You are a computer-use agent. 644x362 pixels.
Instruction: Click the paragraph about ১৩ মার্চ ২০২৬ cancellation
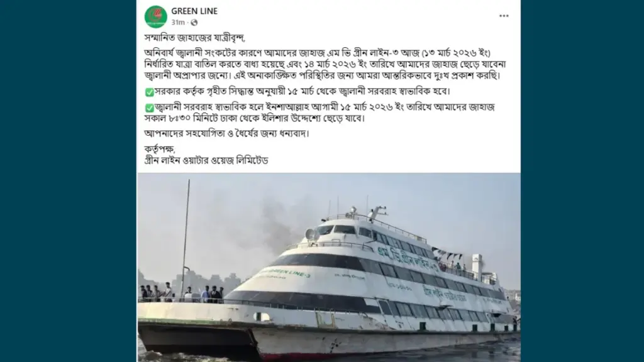(x=325, y=65)
